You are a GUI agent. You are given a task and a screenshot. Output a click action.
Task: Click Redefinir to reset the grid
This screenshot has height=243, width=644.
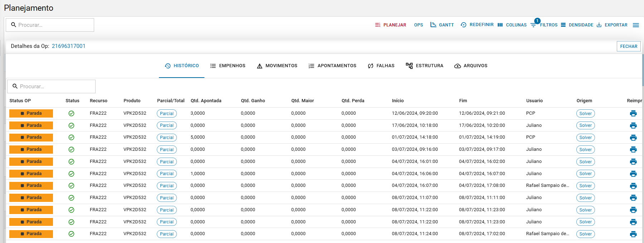pos(477,25)
